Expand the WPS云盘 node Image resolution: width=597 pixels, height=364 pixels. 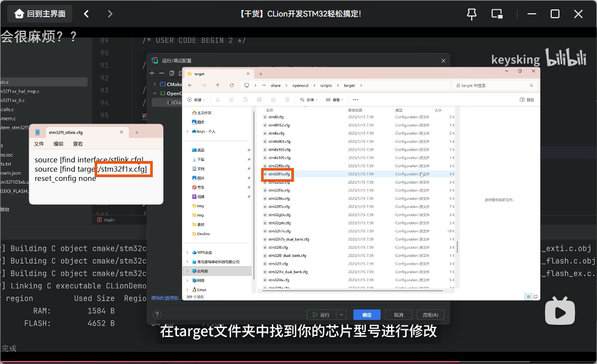(188, 253)
